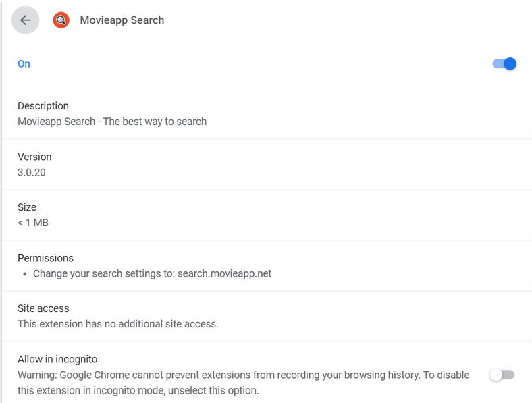Click the blue "On" status label
The height and width of the screenshot is (403, 532).
(x=24, y=63)
